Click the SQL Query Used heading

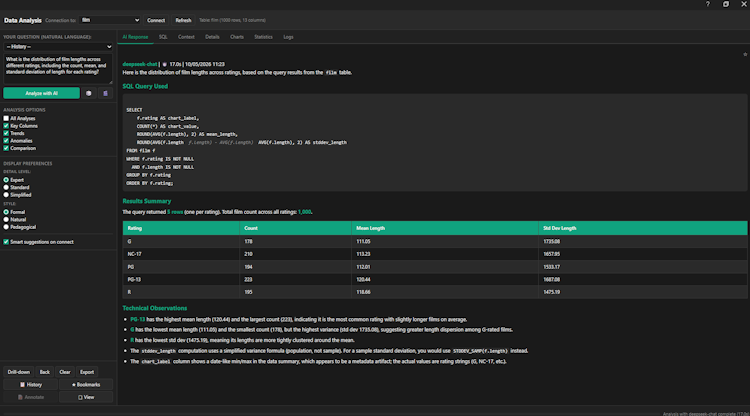pos(145,86)
